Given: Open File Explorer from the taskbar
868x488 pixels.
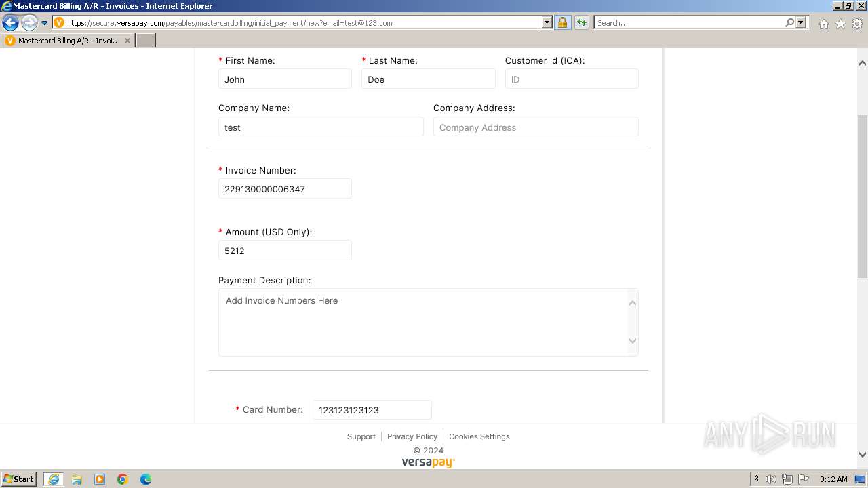Looking at the screenshot, I should (77, 479).
